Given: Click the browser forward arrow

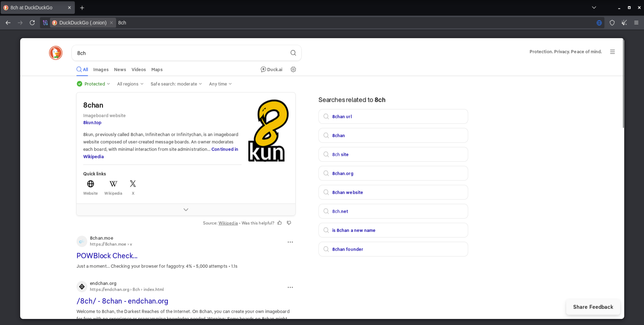Looking at the screenshot, I should 20,23.
